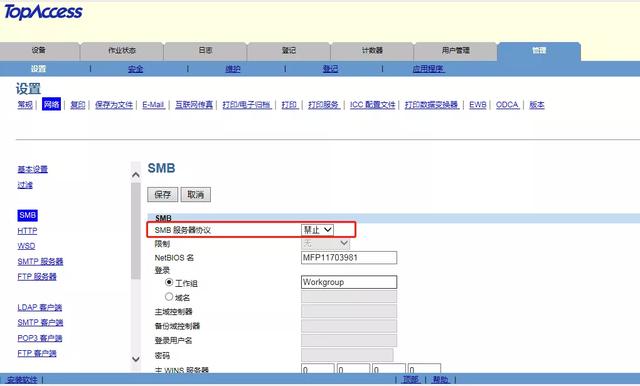The image size is (640, 386).
Task: Open the ODCA settings link
Action: 507,105
